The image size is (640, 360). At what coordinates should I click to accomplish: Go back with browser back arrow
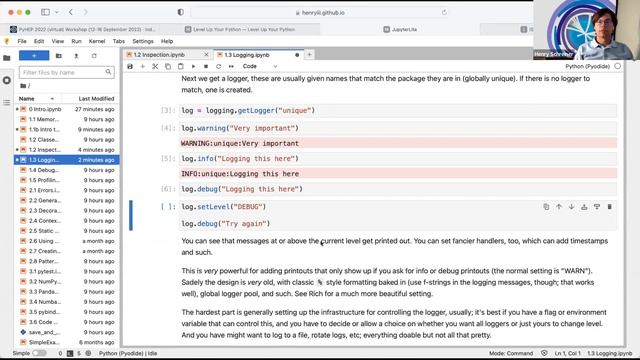(x=71, y=12)
